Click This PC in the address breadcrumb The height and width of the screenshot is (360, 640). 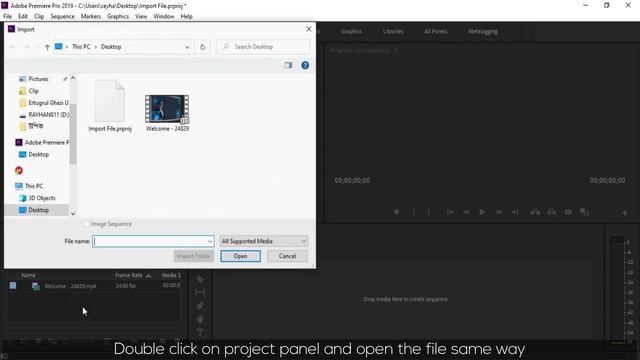point(81,47)
